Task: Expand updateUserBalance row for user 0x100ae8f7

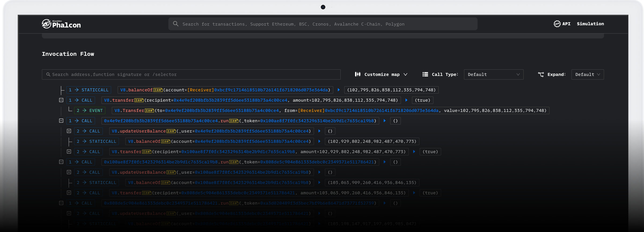Action: click(x=69, y=172)
